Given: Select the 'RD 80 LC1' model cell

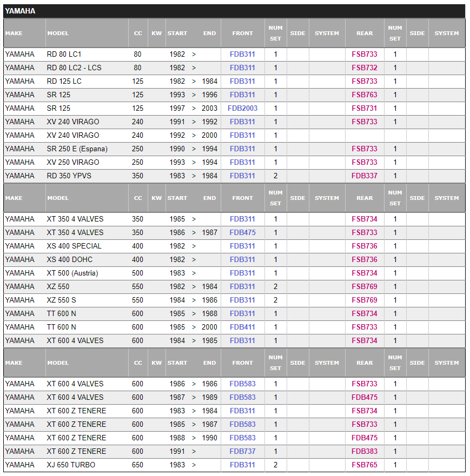Looking at the screenshot, I should (x=64, y=55).
